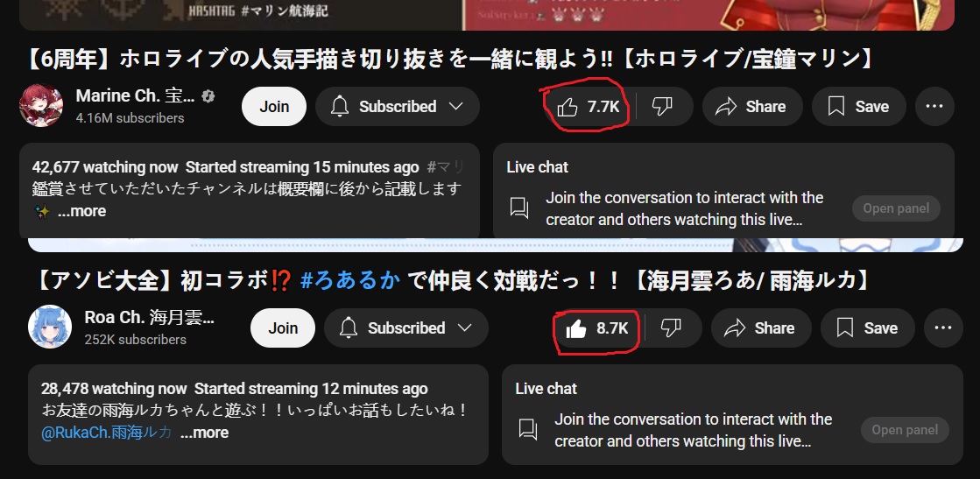Open Subscribed dropdown for Roa Ch.
Image resolution: width=980 pixels, height=479 pixels.
pos(406,328)
